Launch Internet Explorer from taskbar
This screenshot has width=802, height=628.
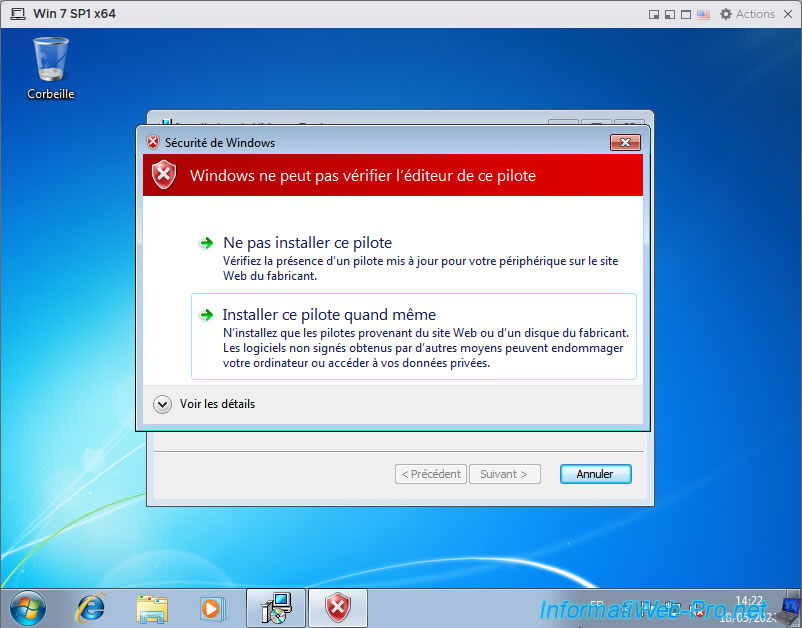tap(91, 607)
